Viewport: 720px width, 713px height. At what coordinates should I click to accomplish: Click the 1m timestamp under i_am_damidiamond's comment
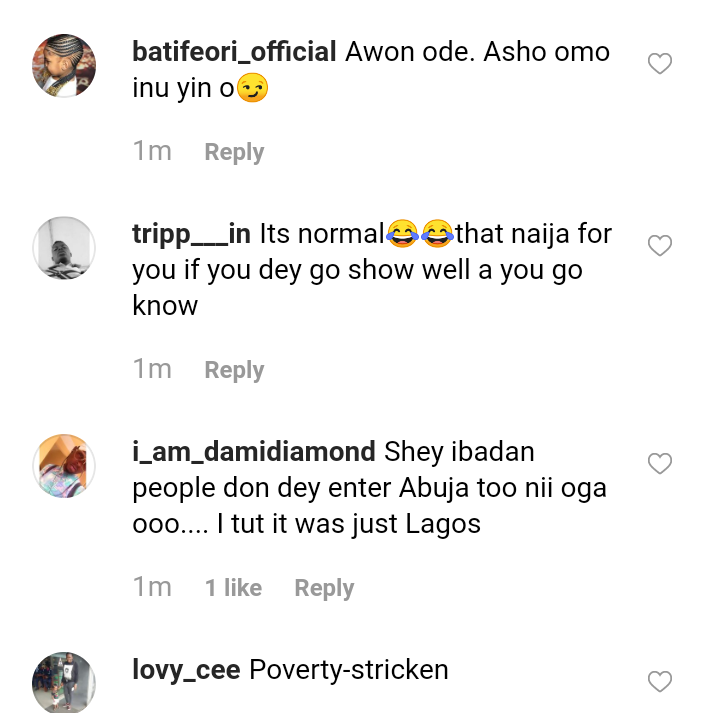(x=152, y=587)
